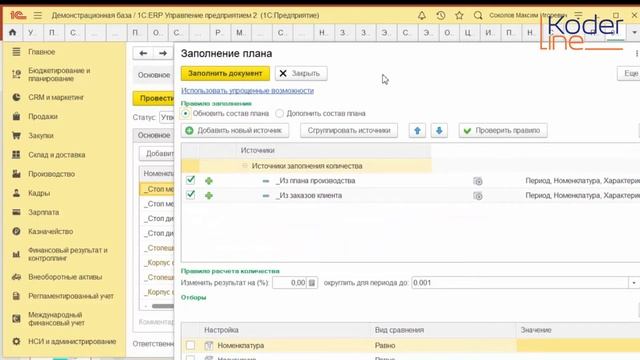Open Бюджетирование и планирование section

(59, 74)
